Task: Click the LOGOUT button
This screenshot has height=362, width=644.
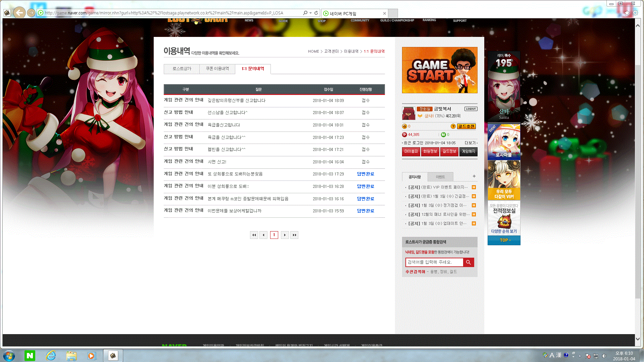Action: point(471,109)
